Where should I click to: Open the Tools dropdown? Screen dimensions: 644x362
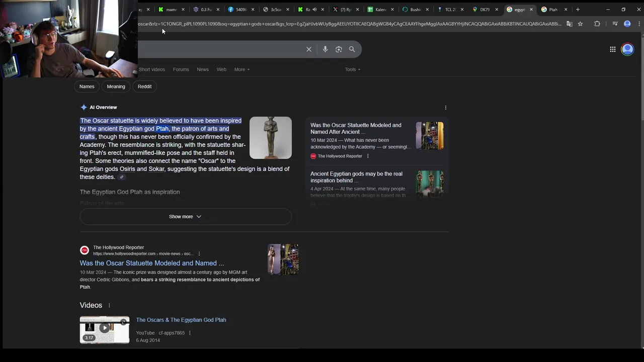(352, 69)
